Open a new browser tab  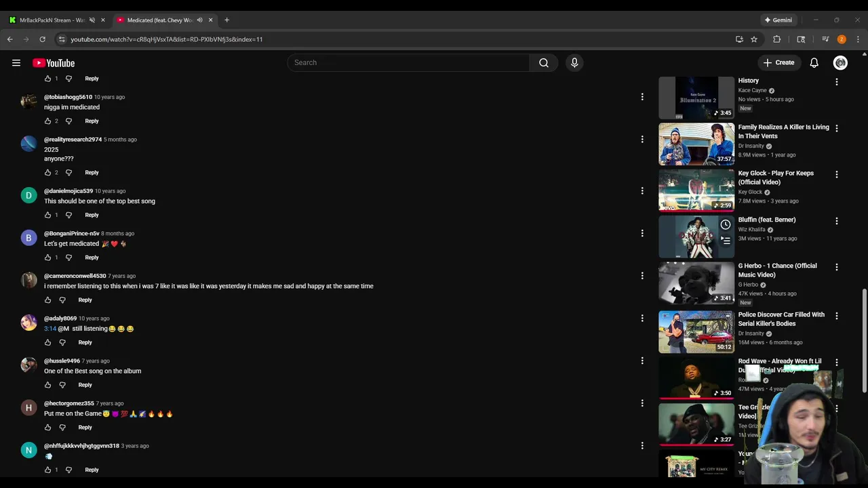pos(226,20)
